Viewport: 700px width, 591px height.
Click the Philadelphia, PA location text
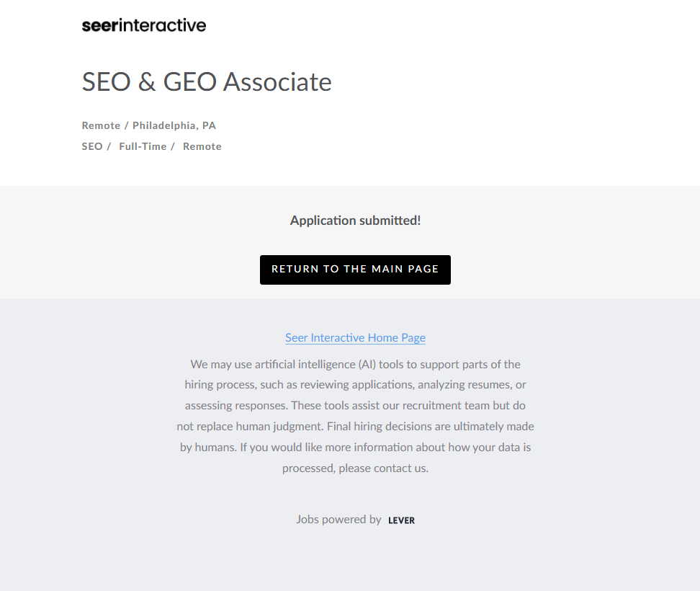(x=174, y=125)
